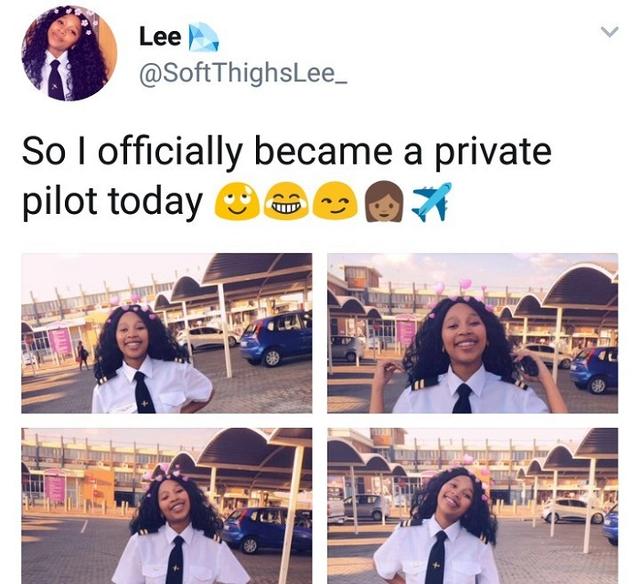This screenshot has width=640, height=584.
Task: Click the diamond emoji beside Lee's name
Action: click(203, 37)
